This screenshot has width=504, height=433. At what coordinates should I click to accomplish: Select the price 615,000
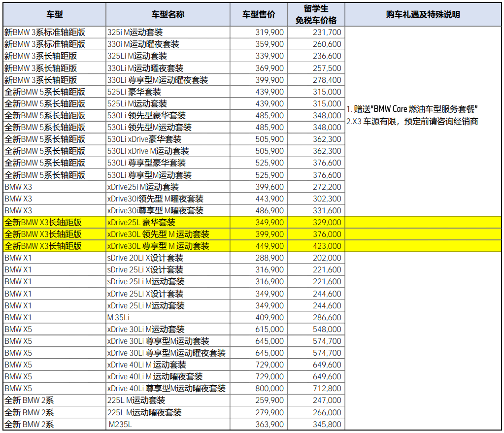point(269,330)
